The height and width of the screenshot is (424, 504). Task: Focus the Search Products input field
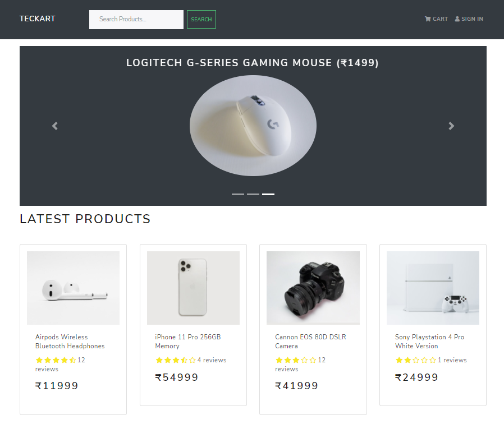coord(136,19)
